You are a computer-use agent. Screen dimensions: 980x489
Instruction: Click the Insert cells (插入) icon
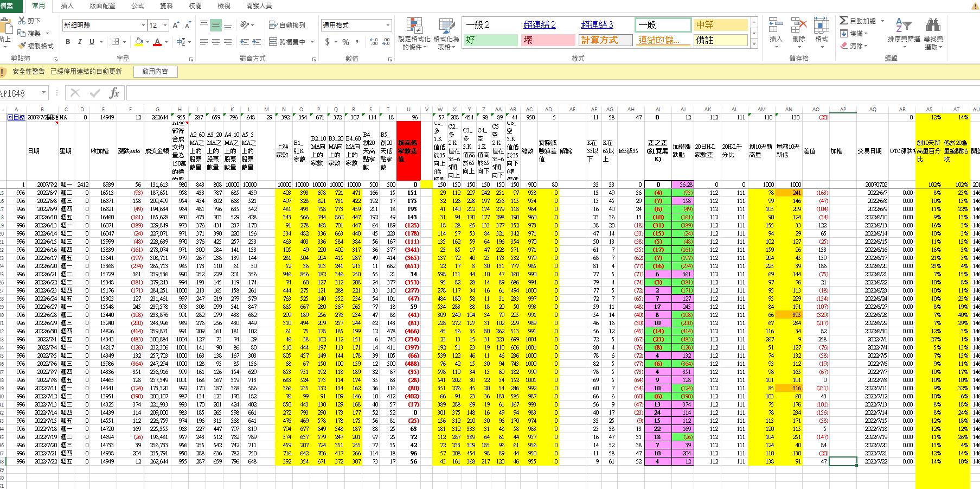point(776,26)
